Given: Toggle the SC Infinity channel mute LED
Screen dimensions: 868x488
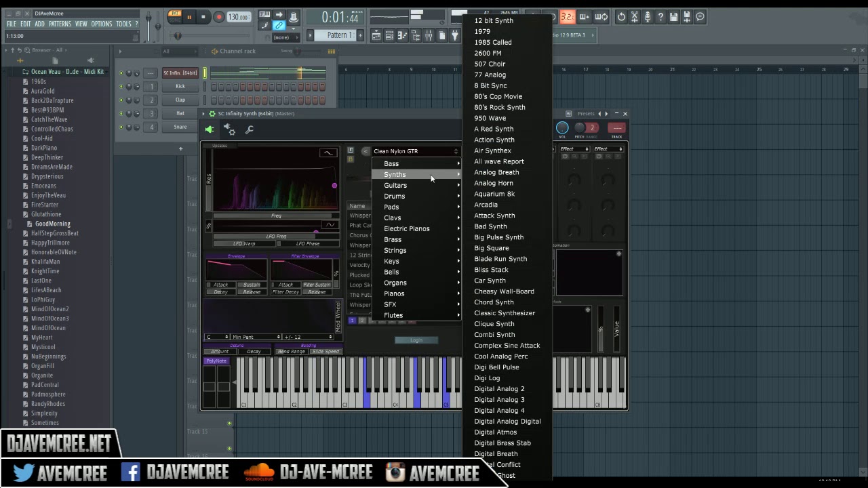Looking at the screenshot, I should [121, 73].
